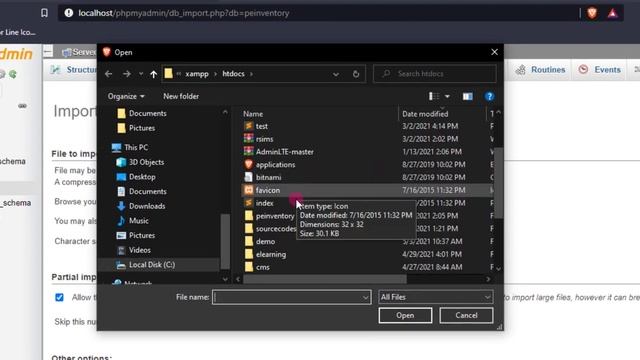The height and width of the screenshot is (360, 640).
Task: Sort files by Name column
Action: (x=253, y=114)
